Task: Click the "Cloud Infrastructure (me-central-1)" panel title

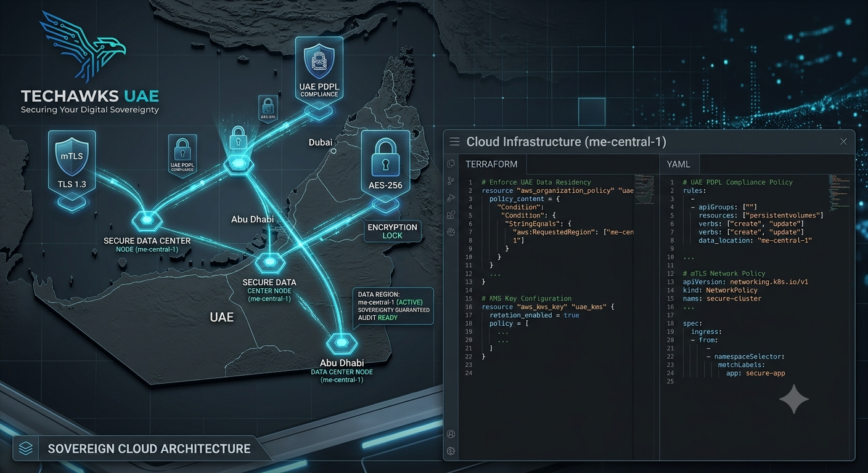Action: (566, 142)
